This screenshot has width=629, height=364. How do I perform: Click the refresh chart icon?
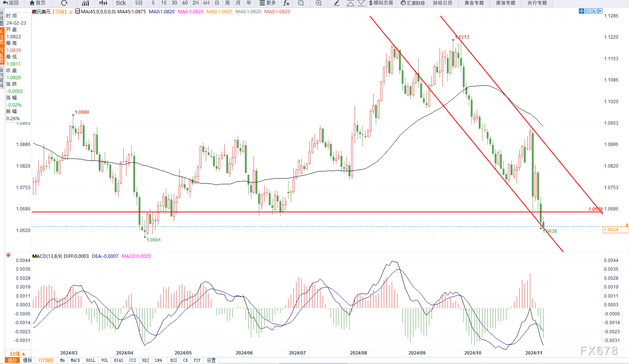64,3
